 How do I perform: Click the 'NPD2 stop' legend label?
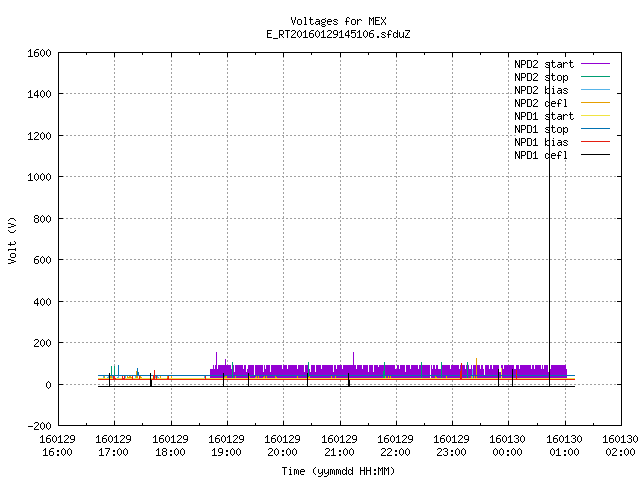[541, 77]
